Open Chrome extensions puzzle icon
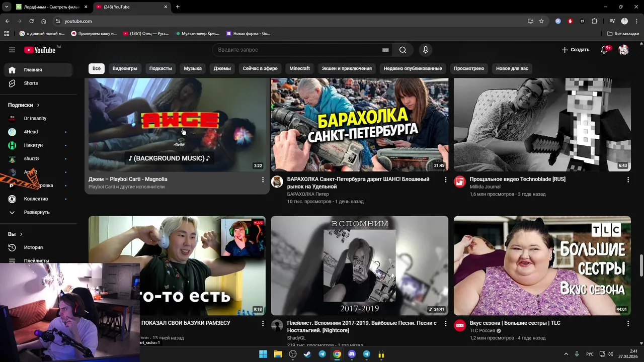 pos(595,21)
